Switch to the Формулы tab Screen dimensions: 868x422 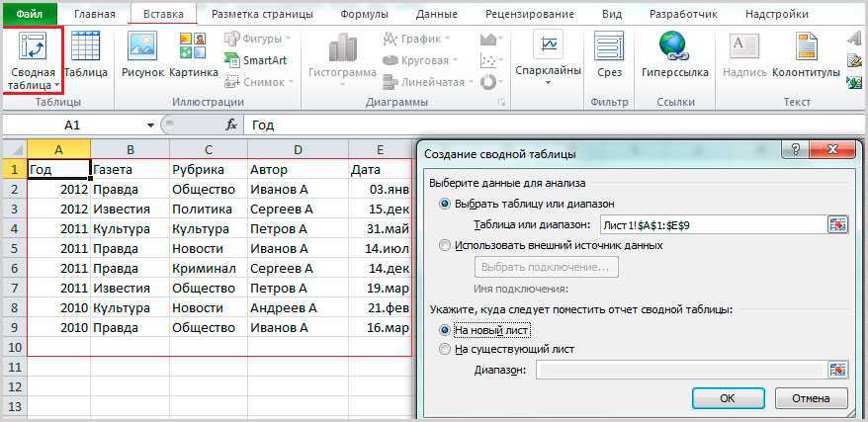(x=364, y=14)
